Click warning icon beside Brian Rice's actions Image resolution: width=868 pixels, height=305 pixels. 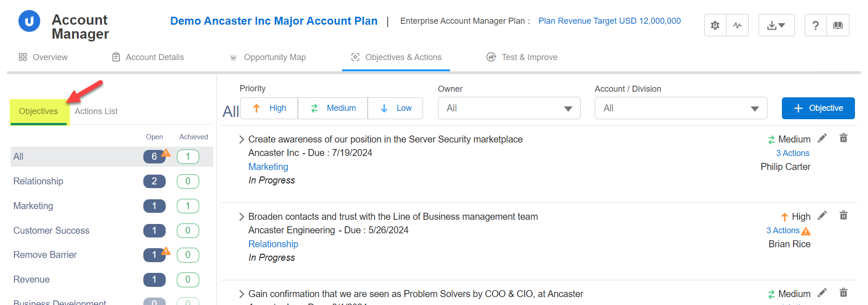coord(806,231)
